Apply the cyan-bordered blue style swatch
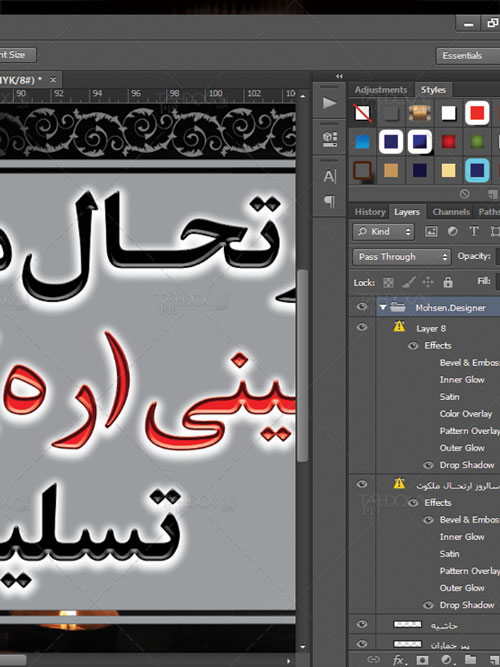The height and width of the screenshot is (667, 500). (x=477, y=170)
